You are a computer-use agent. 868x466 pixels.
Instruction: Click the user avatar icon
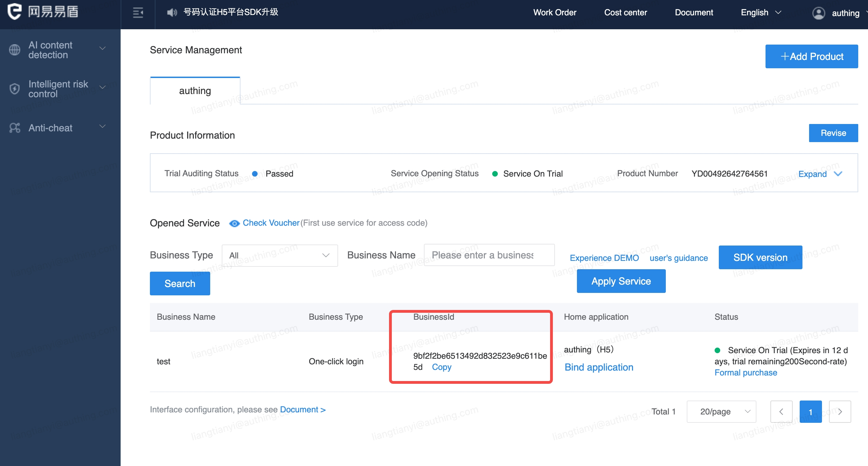coord(818,13)
